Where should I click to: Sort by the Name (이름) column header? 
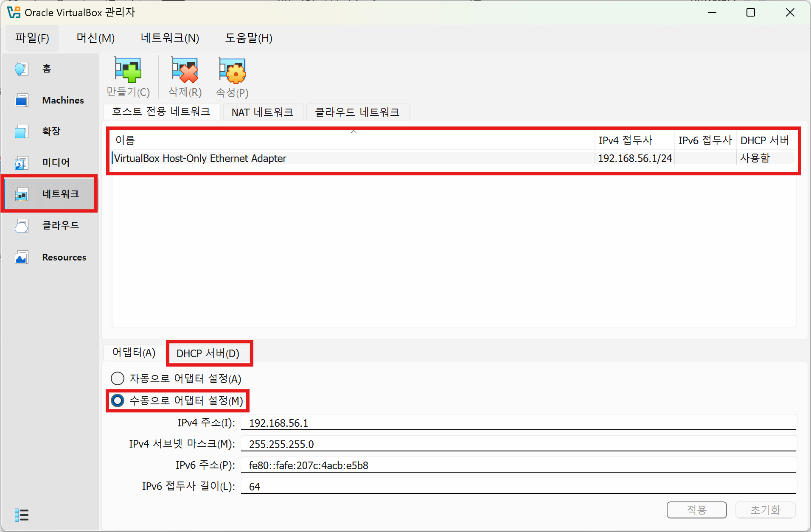tap(353, 140)
